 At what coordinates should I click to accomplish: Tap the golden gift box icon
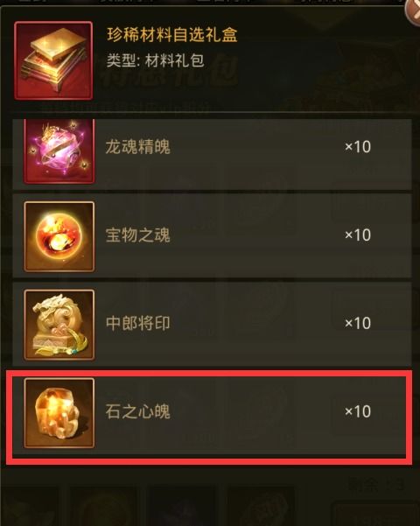[53, 60]
